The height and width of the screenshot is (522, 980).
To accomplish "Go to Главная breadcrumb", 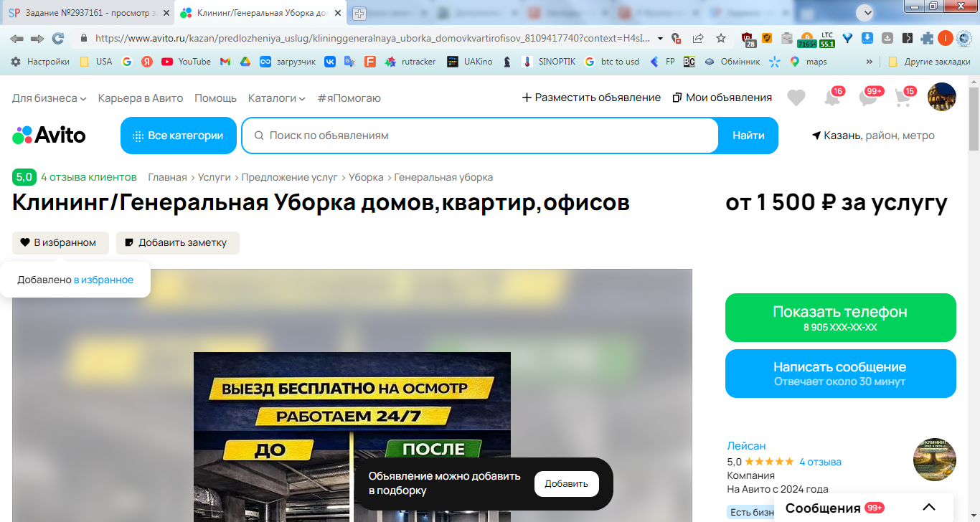I will click(x=167, y=177).
